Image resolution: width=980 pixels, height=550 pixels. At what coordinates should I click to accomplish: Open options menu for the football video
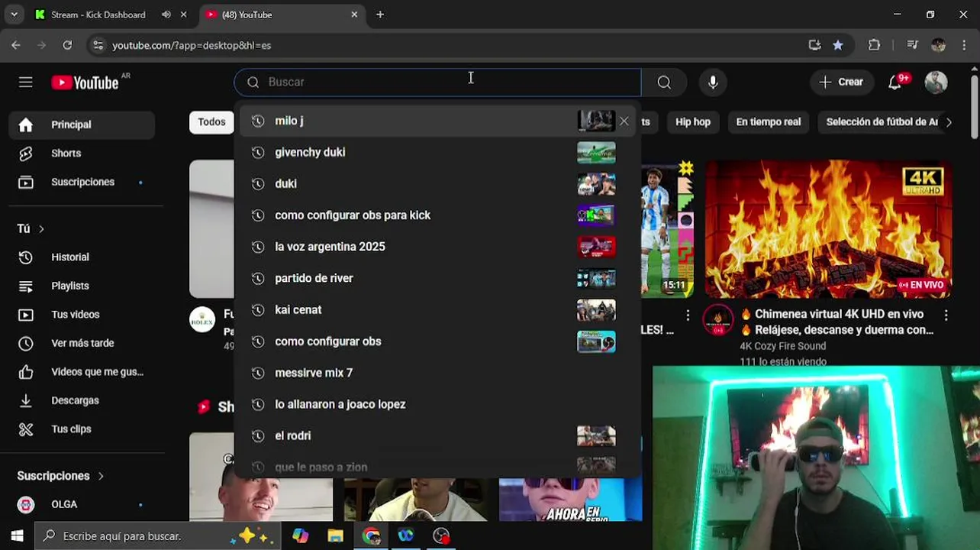click(688, 315)
